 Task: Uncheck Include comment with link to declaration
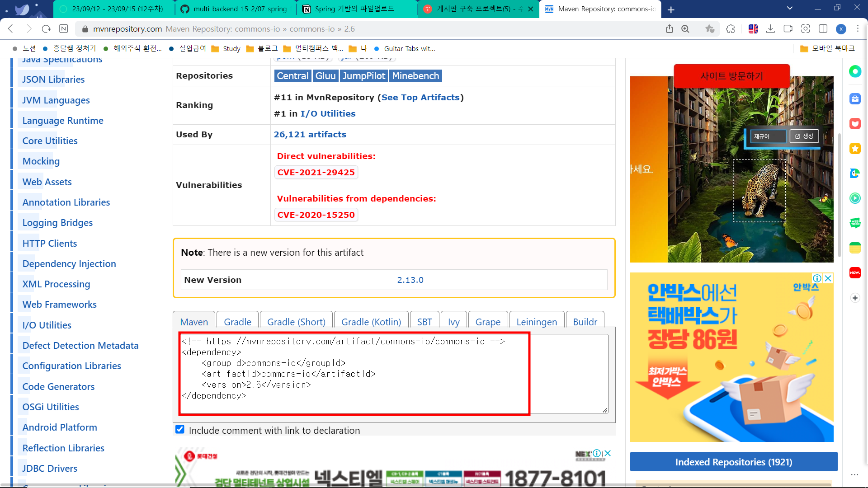(x=180, y=429)
